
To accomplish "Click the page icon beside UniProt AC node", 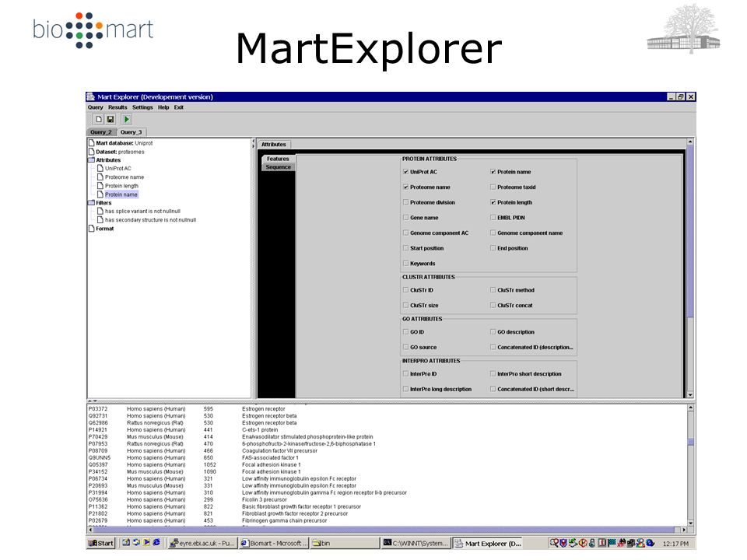I will pyautogui.click(x=100, y=168).
